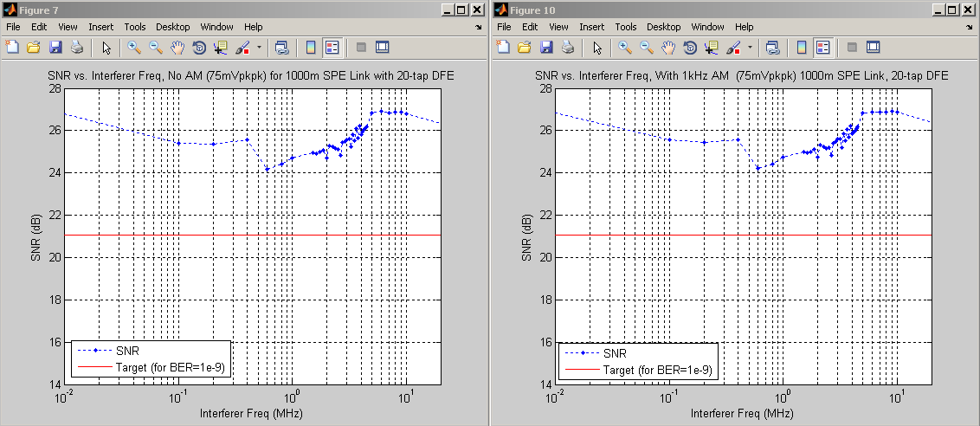The image size is (980, 426).
Task: Click dock arrow at Figure 7 menu bar right
Action: 479,28
